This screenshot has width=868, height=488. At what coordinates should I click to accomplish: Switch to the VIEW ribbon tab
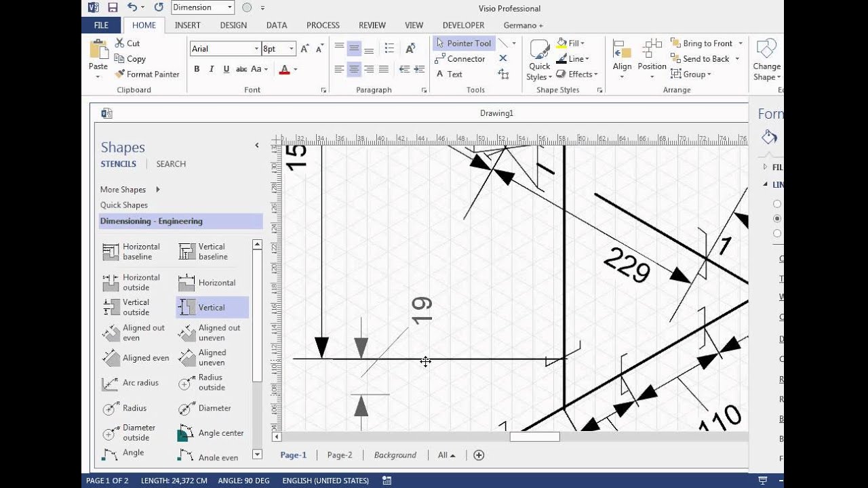(x=414, y=25)
